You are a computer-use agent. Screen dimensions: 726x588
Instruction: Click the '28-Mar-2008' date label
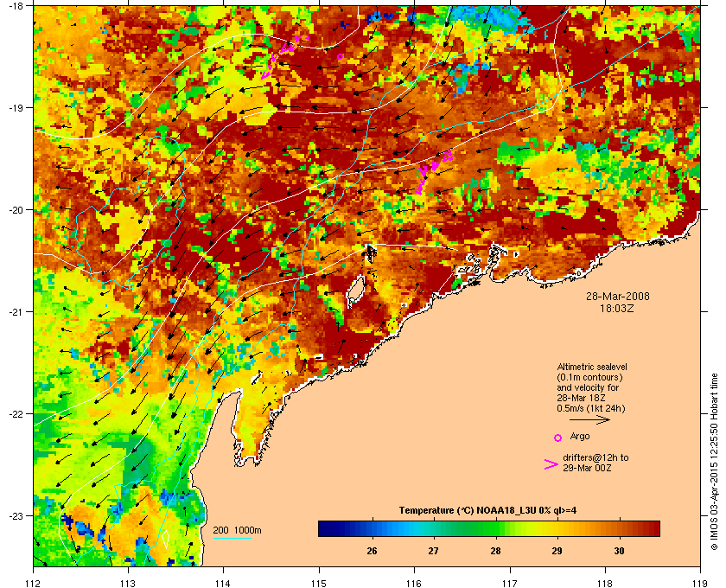click(617, 296)
